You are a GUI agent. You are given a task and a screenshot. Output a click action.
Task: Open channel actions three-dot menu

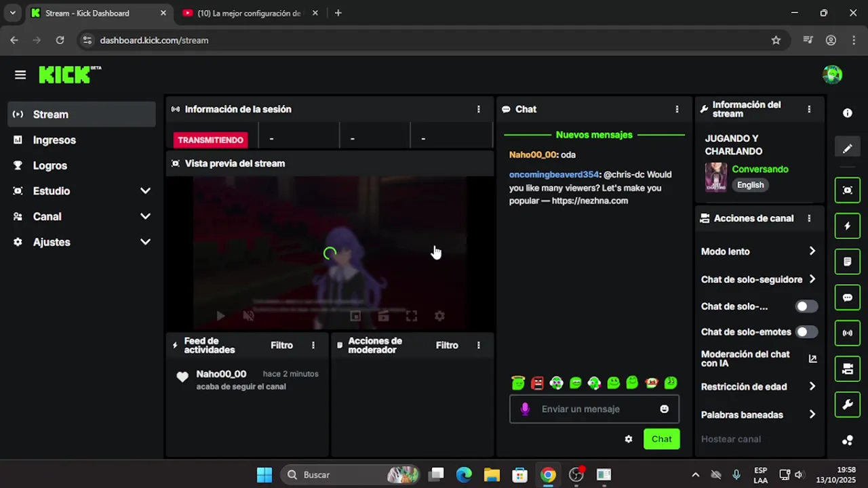coord(809,218)
